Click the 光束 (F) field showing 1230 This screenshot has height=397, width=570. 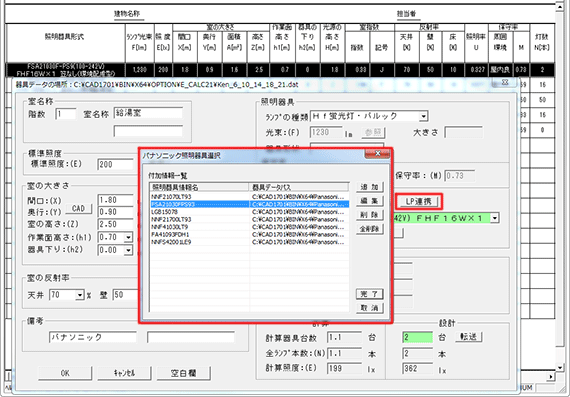tap(326, 132)
